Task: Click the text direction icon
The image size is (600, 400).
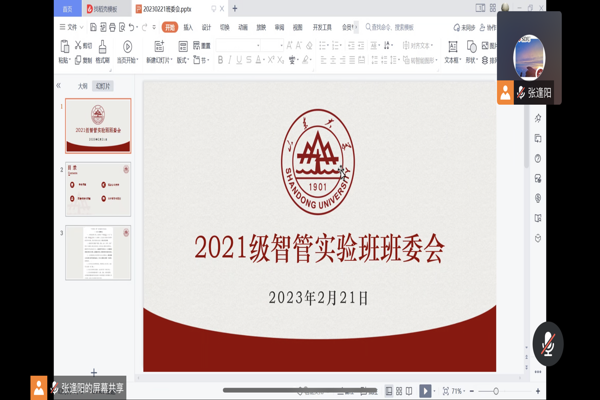Action: (x=387, y=46)
